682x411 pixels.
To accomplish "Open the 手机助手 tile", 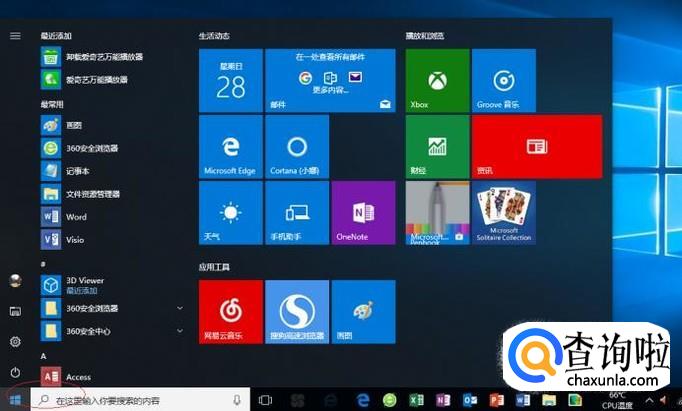I will click(x=297, y=213).
